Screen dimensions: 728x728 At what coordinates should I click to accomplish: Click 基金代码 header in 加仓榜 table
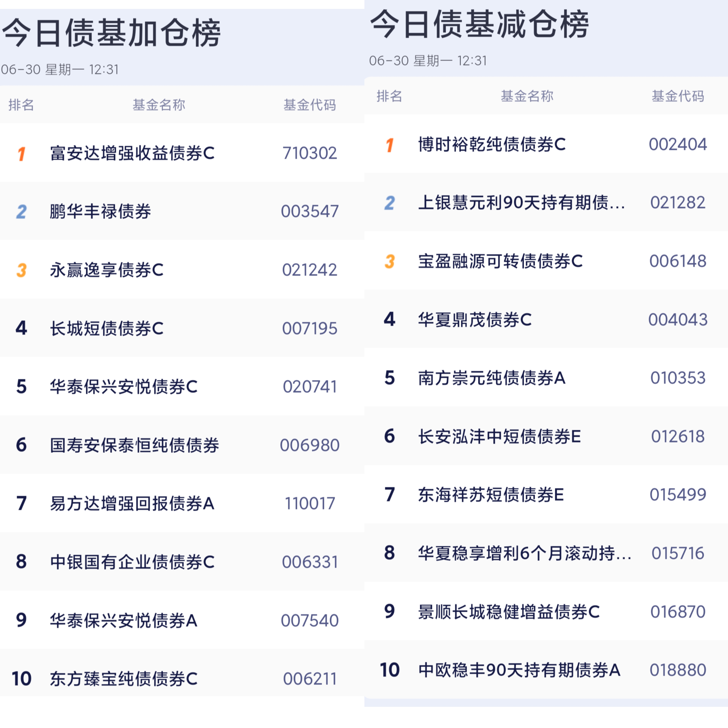310,105
